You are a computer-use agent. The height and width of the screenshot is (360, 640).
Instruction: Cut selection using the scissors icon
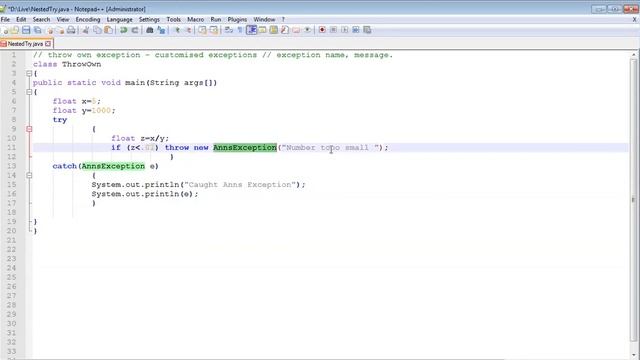tap(86, 30)
